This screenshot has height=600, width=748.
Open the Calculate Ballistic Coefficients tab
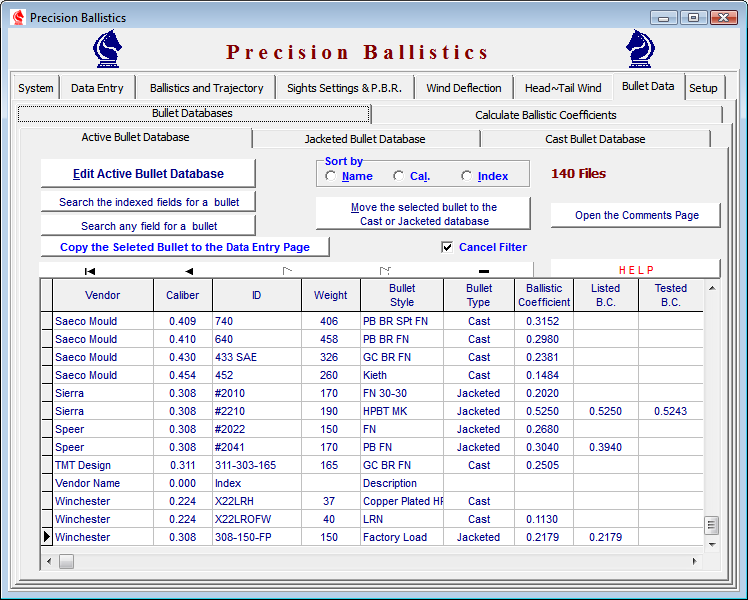pyautogui.click(x=545, y=115)
